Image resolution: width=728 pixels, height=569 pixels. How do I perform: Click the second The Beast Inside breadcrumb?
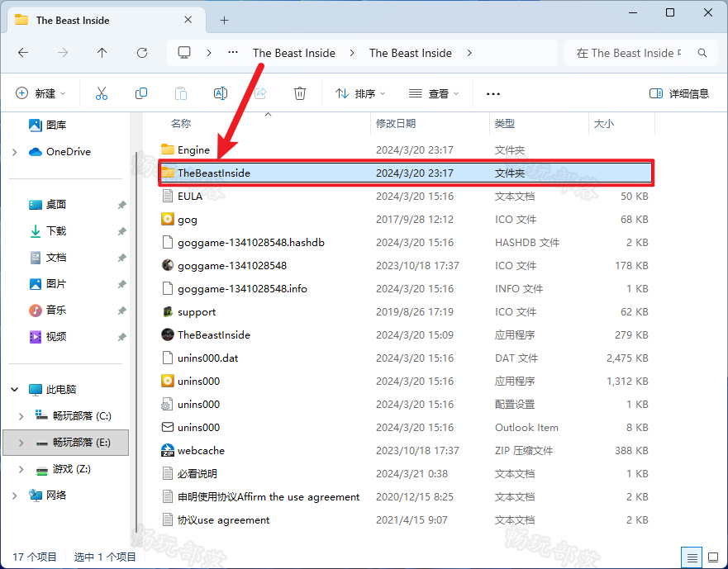(411, 53)
